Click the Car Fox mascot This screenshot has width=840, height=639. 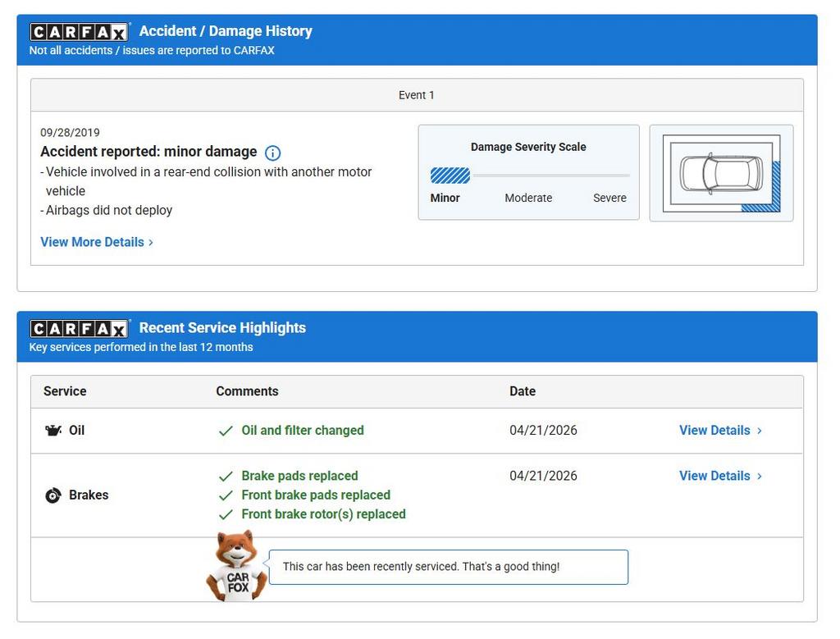pyautogui.click(x=237, y=566)
